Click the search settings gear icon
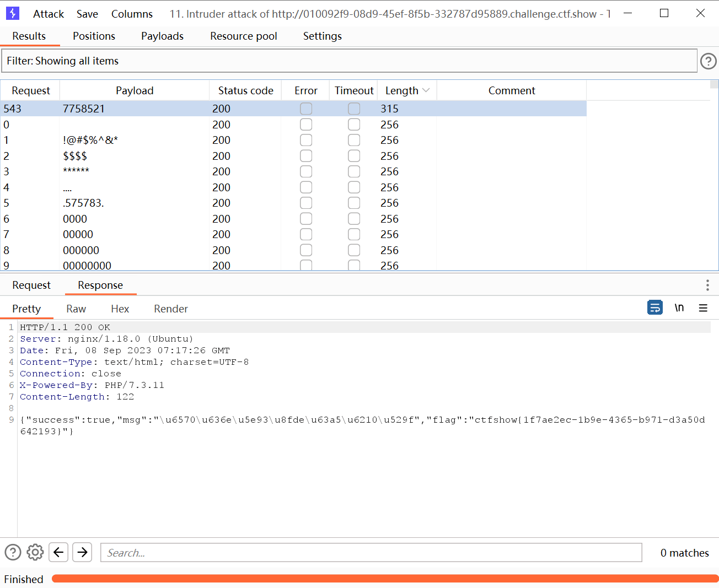The width and height of the screenshot is (719, 588). [x=35, y=552]
